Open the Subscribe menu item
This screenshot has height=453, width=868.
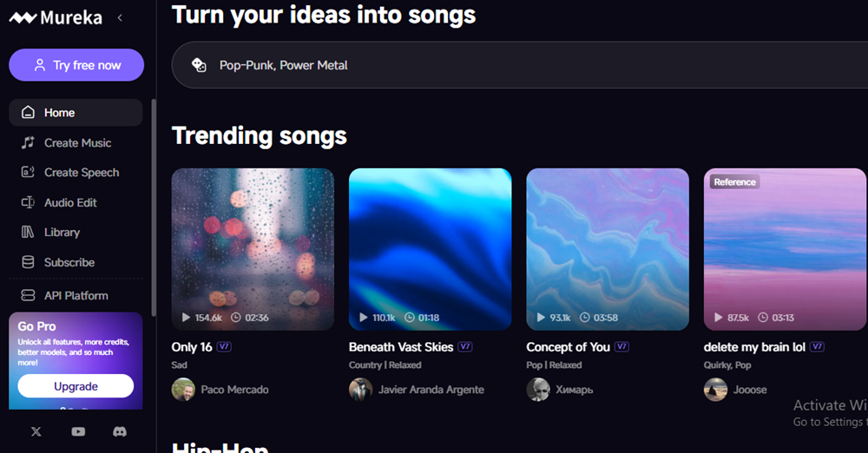(69, 262)
